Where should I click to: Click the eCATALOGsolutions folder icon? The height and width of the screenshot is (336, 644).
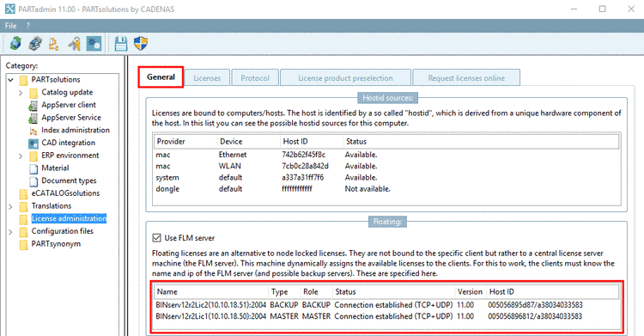click(23, 193)
